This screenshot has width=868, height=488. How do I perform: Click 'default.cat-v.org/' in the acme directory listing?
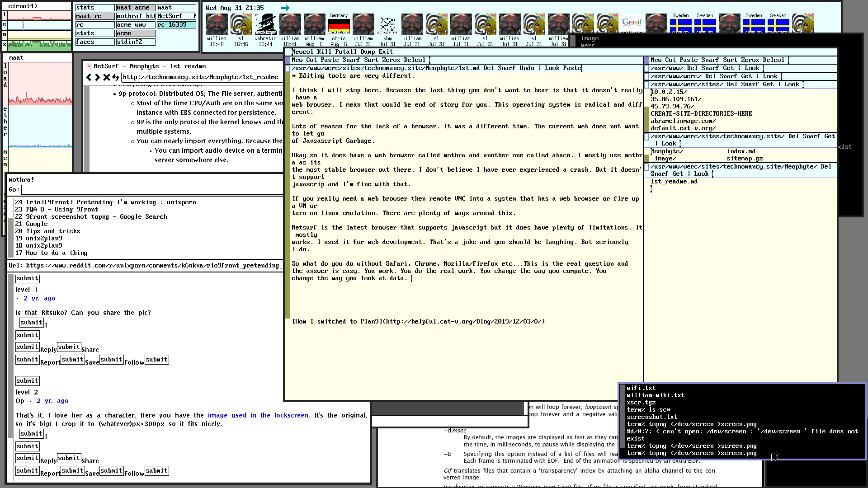pos(683,128)
